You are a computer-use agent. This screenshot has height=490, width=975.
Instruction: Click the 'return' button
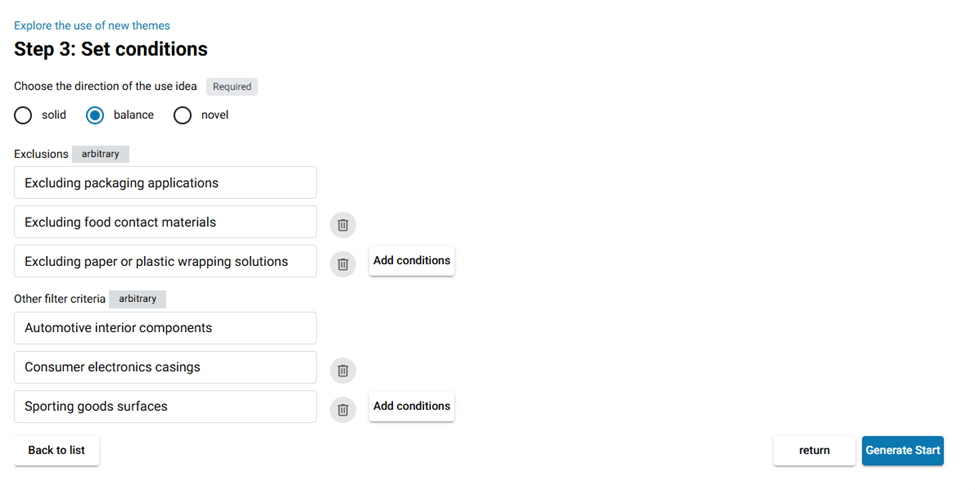click(815, 450)
